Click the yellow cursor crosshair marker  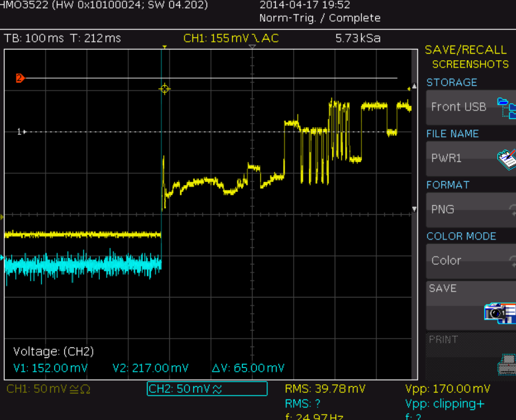click(x=165, y=89)
